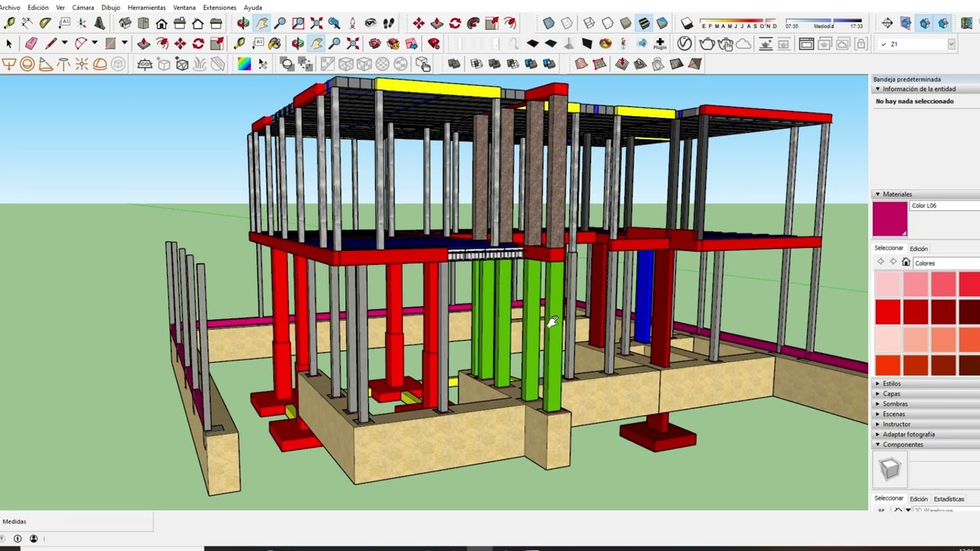The width and height of the screenshot is (980, 551).
Task: Toggle X-ray face style
Action: click(548, 24)
